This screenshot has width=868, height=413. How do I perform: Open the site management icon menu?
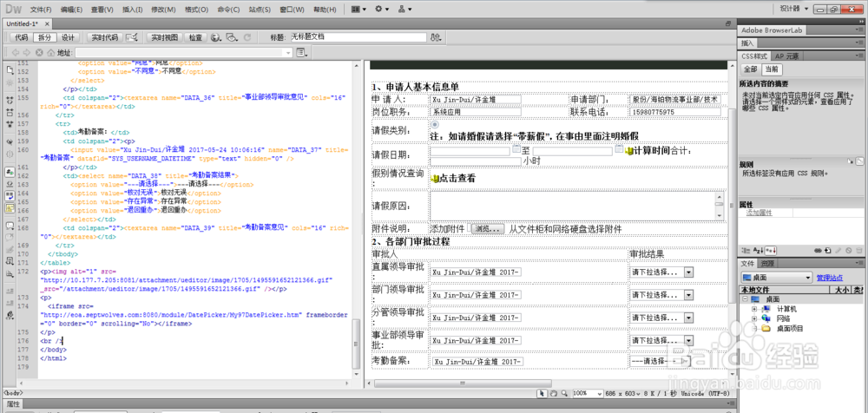click(x=404, y=10)
